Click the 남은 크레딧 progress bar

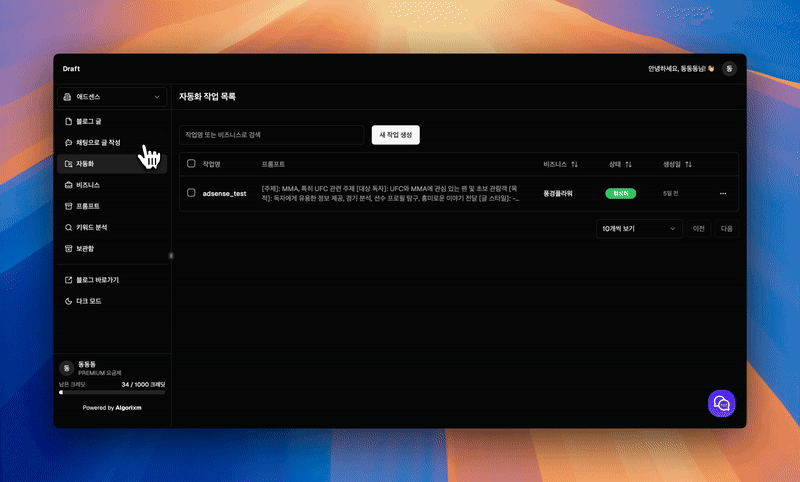point(112,393)
